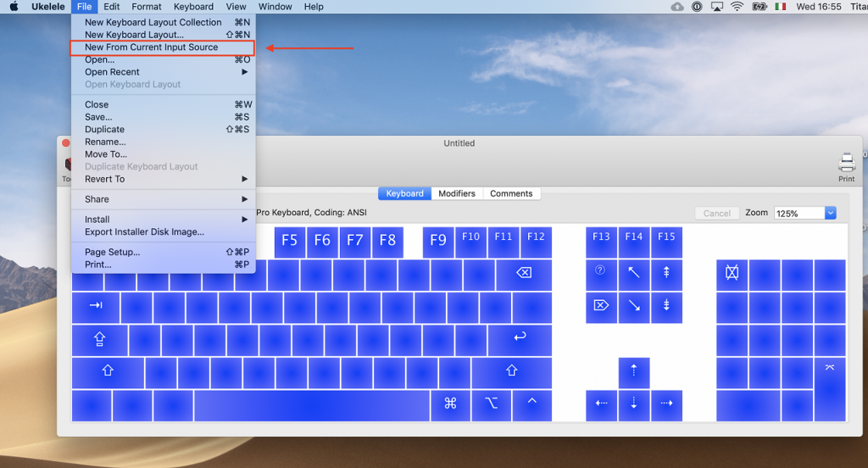The height and width of the screenshot is (468, 868).
Task: Select Close in the File menu
Action: coord(164,104)
